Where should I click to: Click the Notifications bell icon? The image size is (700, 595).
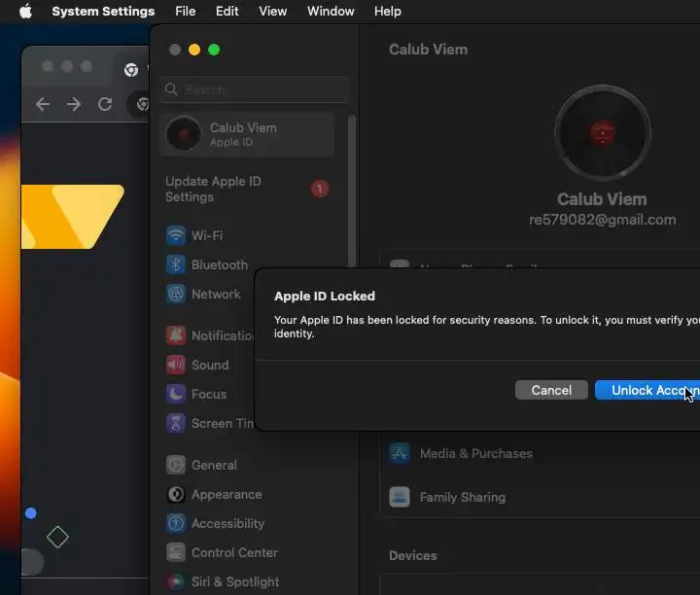coord(176,335)
